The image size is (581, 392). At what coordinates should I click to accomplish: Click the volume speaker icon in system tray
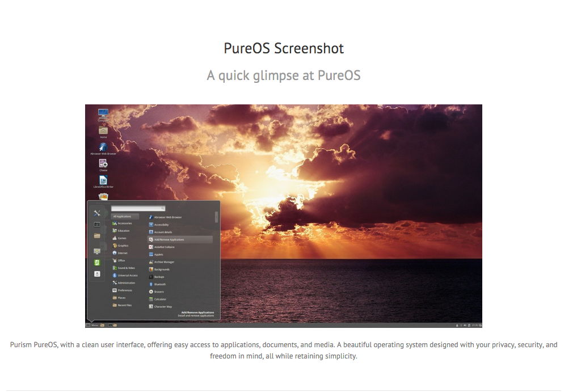click(x=465, y=325)
